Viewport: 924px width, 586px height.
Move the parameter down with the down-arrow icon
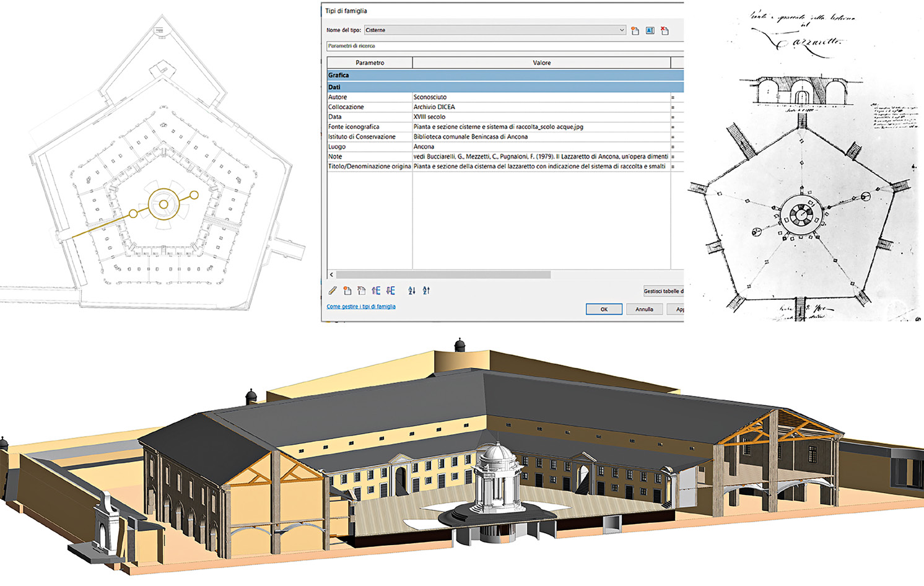pyautogui.click(x=391, y=291)
